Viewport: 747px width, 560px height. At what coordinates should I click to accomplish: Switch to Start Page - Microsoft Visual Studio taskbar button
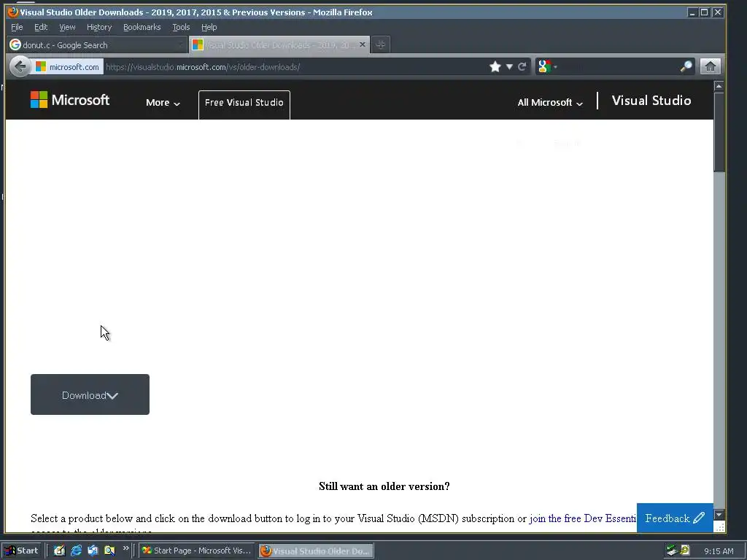click(x=196, y=551)
